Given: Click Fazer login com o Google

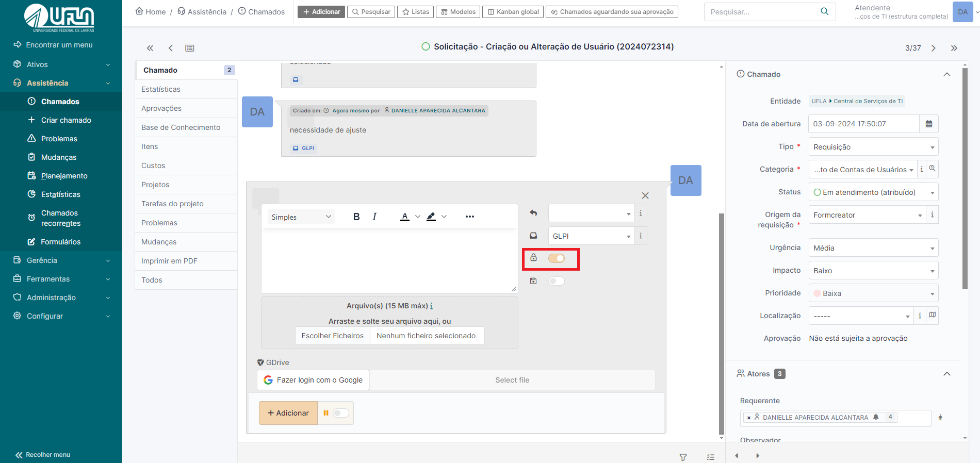Looking at the screenshot, I should tap(313, 380).
